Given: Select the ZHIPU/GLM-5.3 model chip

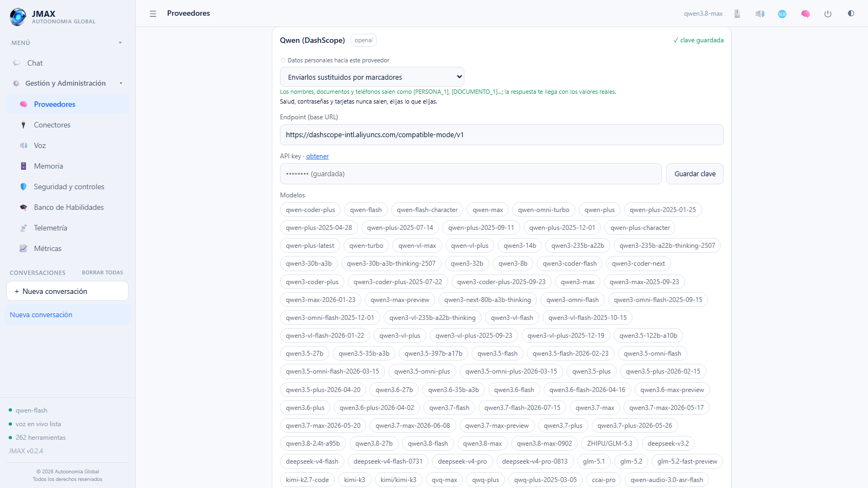Looking at the screenshot, I should coord(609,444).
